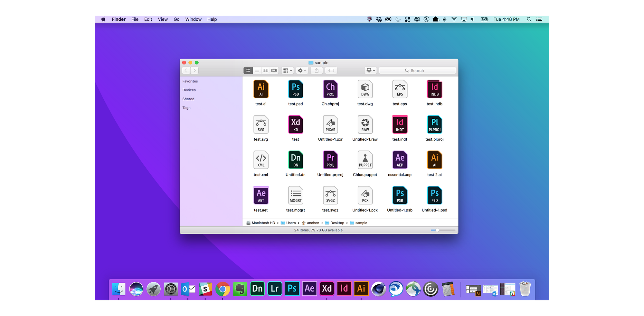
Task: Select the test.psd Photoshop file icon
Action: coord(296,89)
